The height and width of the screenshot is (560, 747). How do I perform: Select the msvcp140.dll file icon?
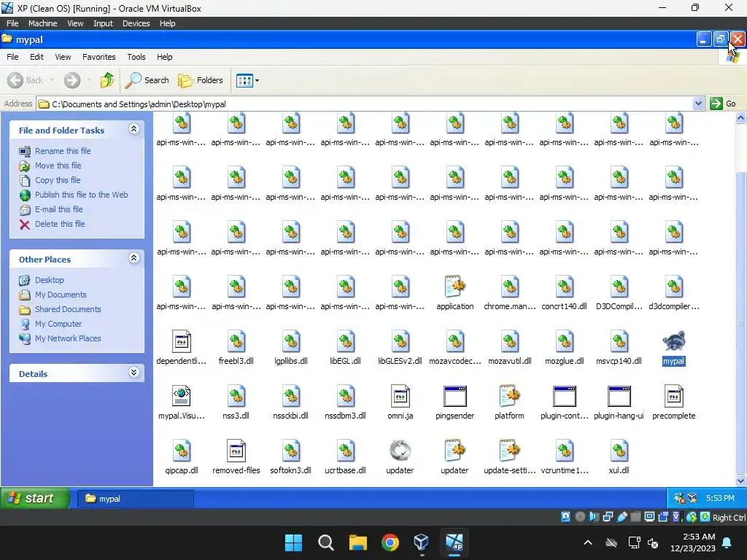(619, 341)
